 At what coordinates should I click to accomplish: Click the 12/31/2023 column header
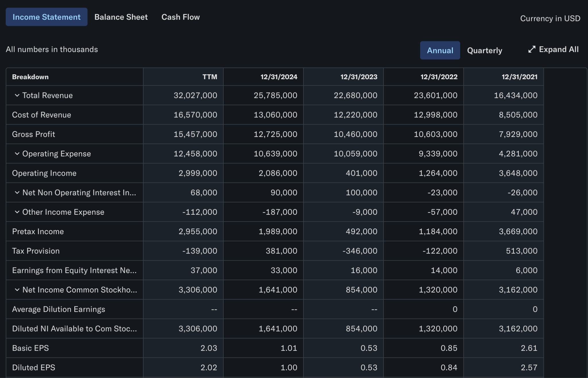(359, 77)
